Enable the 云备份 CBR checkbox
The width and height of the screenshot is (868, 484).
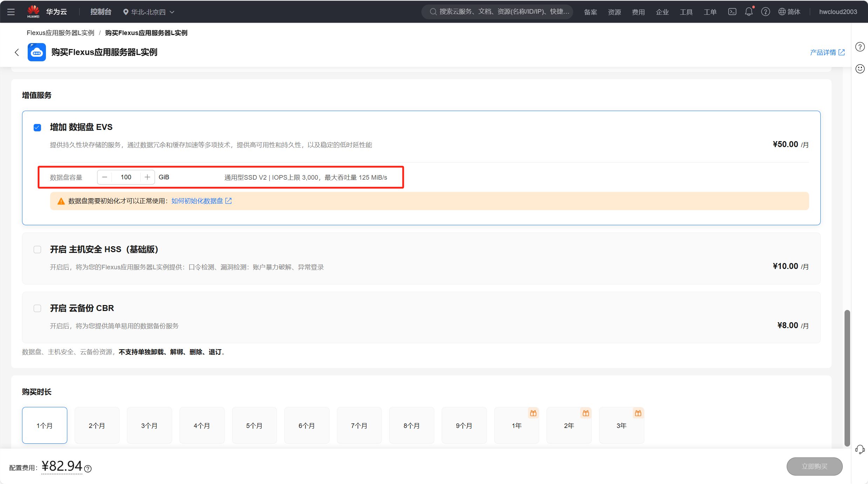[37, 308]
